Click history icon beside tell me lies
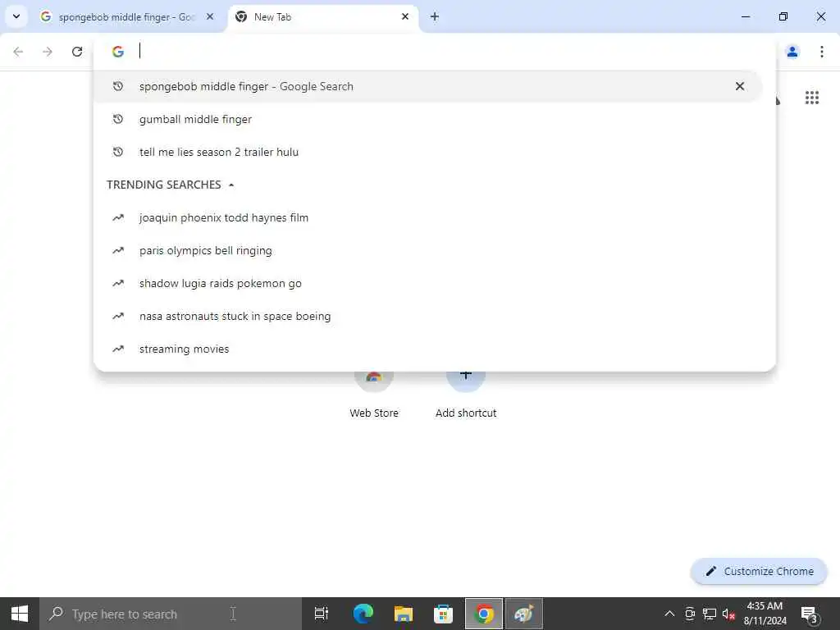840x630 pixels. pos(118,152)
